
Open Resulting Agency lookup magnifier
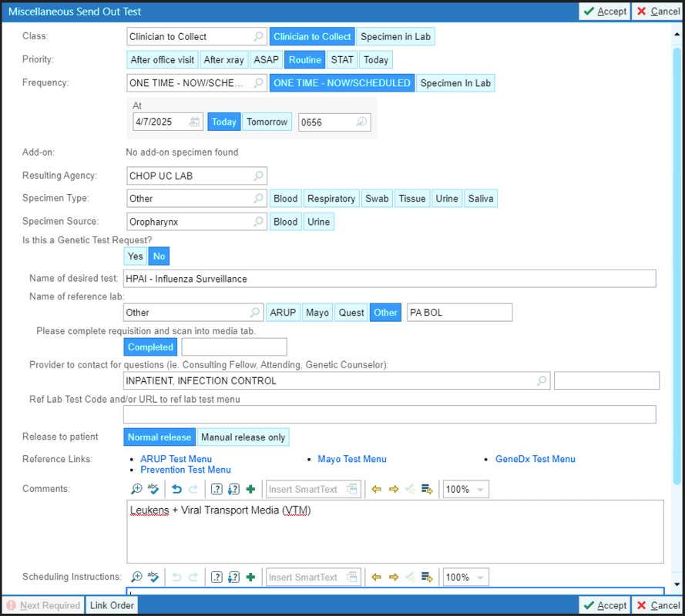(258, 176)
